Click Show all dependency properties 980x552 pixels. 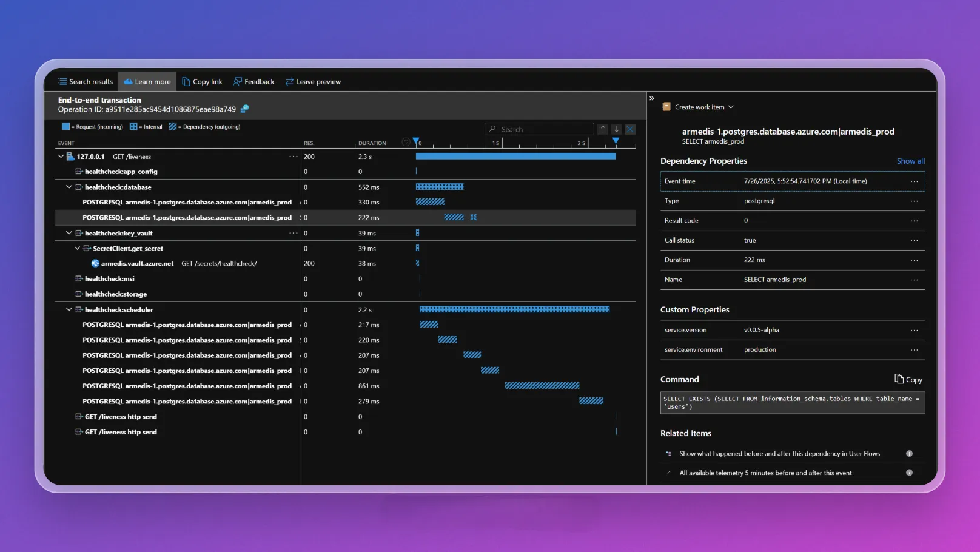point(910,161)
